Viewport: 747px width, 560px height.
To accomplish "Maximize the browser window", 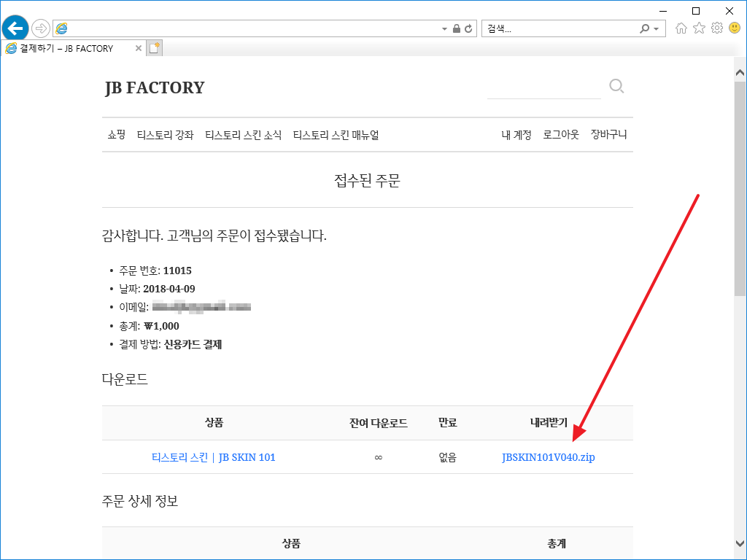I will click(x=696, y=11).
